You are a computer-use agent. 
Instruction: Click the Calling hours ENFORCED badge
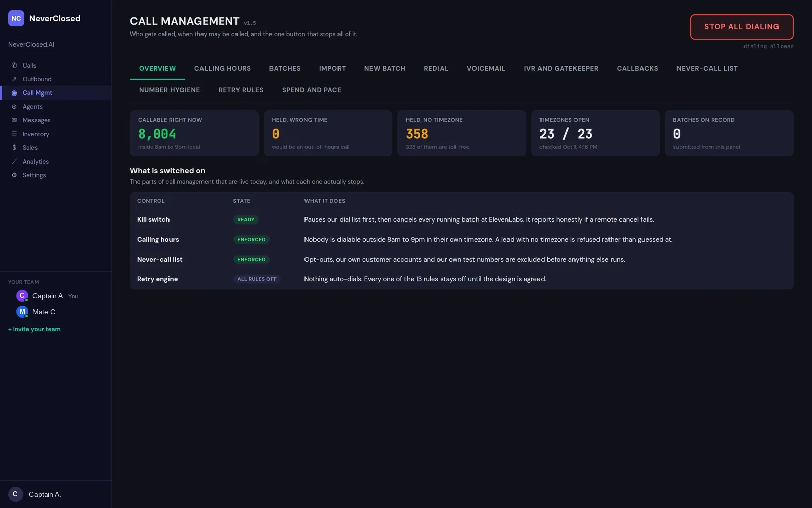(x=251, y=240)
